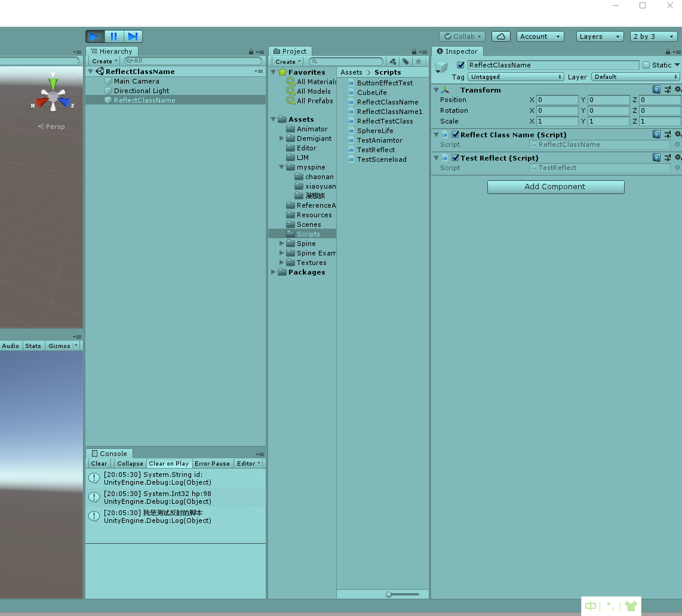Collapse the Transform component foldout
This screenshot has height=616, width=682.
point(437,90)
